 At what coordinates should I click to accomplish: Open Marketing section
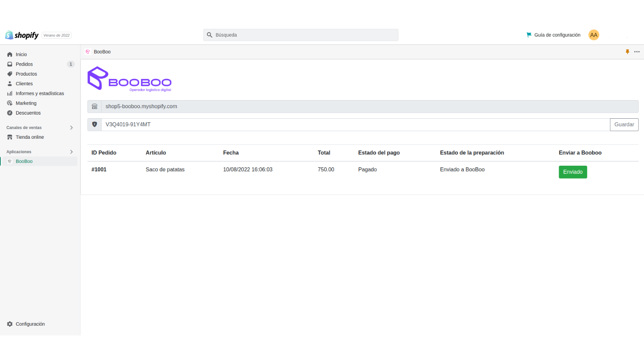(26, 103)
